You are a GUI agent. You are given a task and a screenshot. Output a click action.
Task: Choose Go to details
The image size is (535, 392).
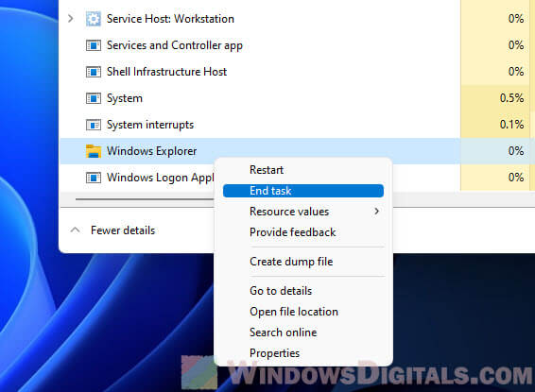click(303, 291)
